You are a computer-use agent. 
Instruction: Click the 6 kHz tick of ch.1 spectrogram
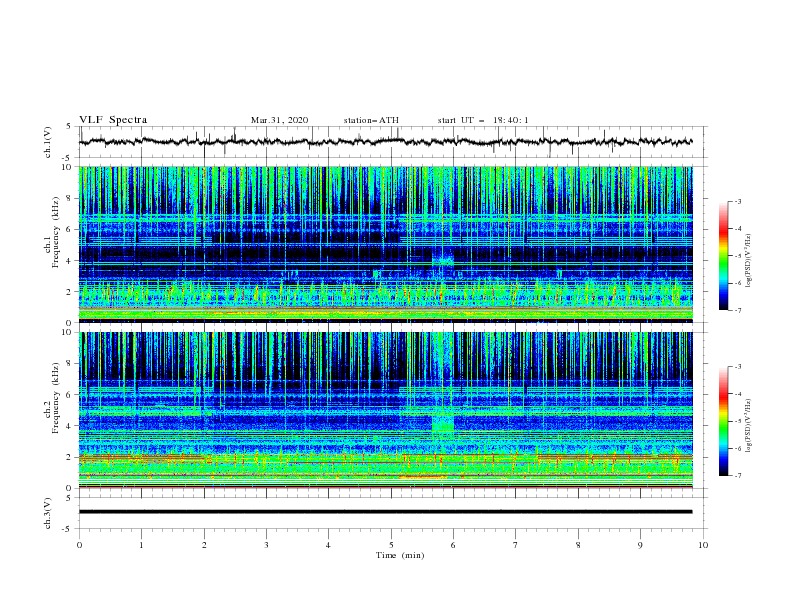point(70,229)
